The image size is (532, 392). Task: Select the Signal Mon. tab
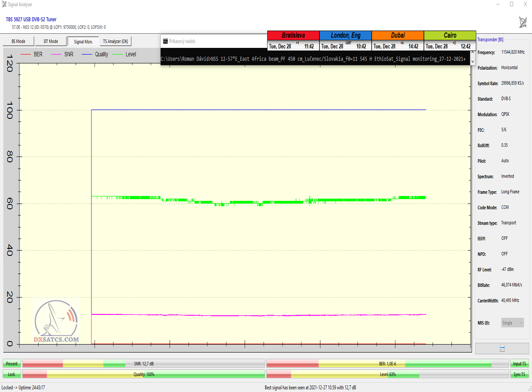click(83, 41)
